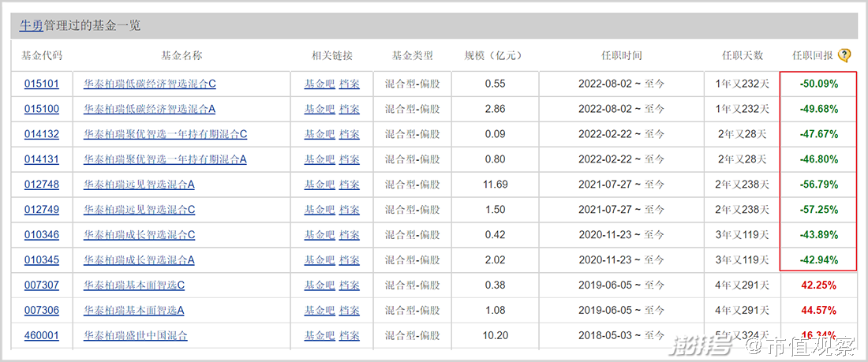Click the 规模（亿元） column header

pyautogui.click(x=492, y=55)
